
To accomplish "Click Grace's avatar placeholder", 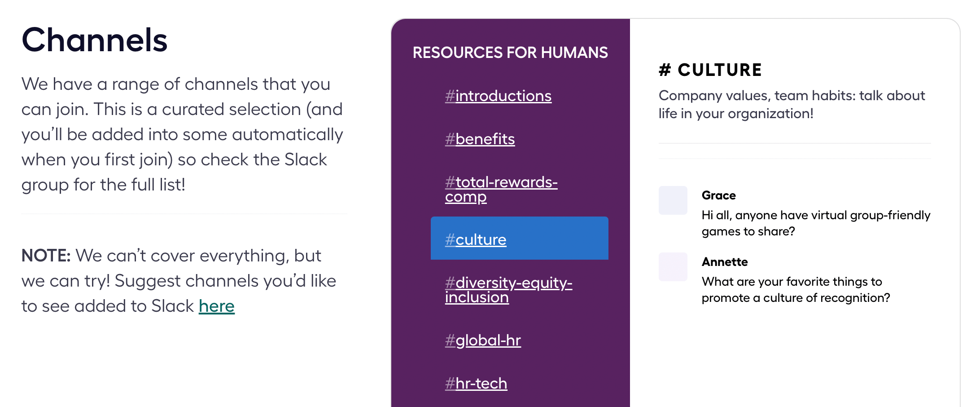I will (673, 200).
